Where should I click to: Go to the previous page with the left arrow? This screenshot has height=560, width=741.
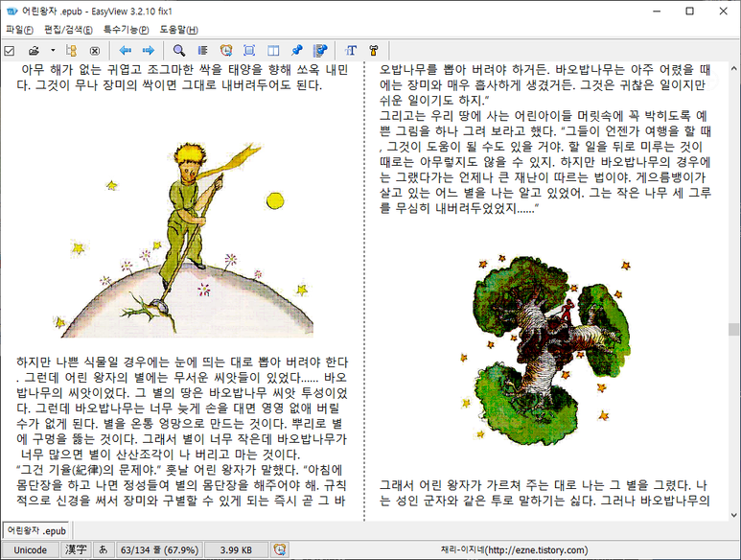tap(126, 50)
